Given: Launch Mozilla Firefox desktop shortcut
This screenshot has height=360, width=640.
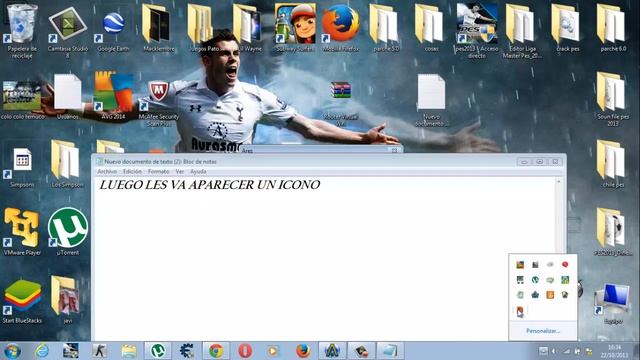Looking at the screenshot, I should (x=340, y=29).
